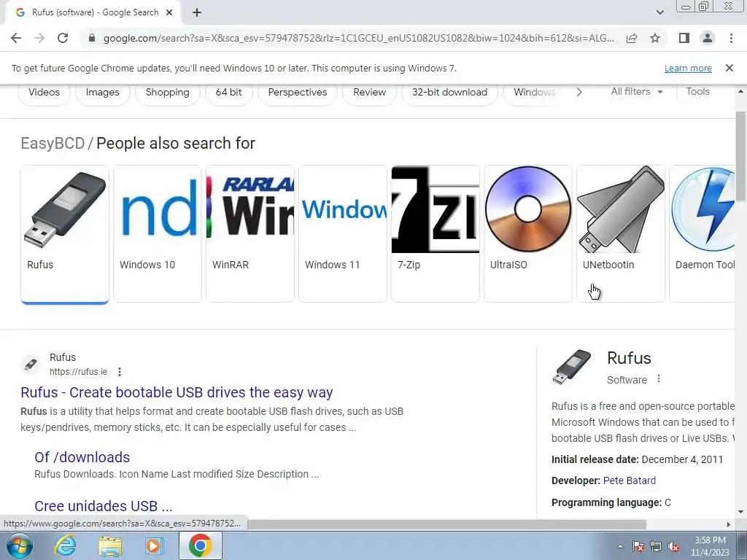Viewport: 747px width, 560px height.
Task: Open the Pete Batard developer link
Action: point(630,481)
